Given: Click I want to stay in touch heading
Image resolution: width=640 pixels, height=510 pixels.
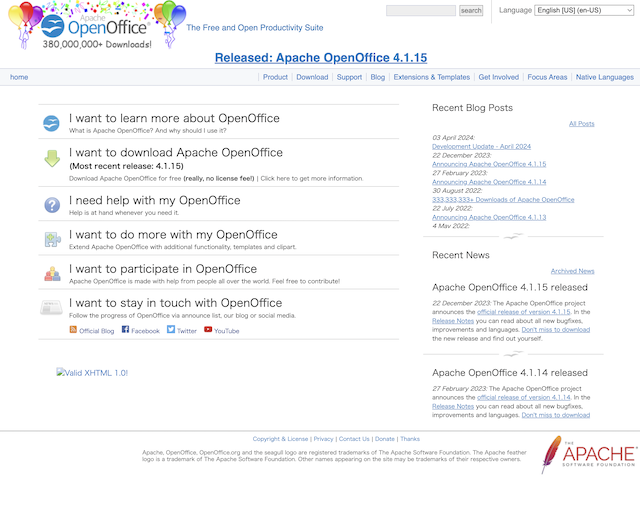Looking at the screenshot, I should pyautogui.click(x=176, y=303).
